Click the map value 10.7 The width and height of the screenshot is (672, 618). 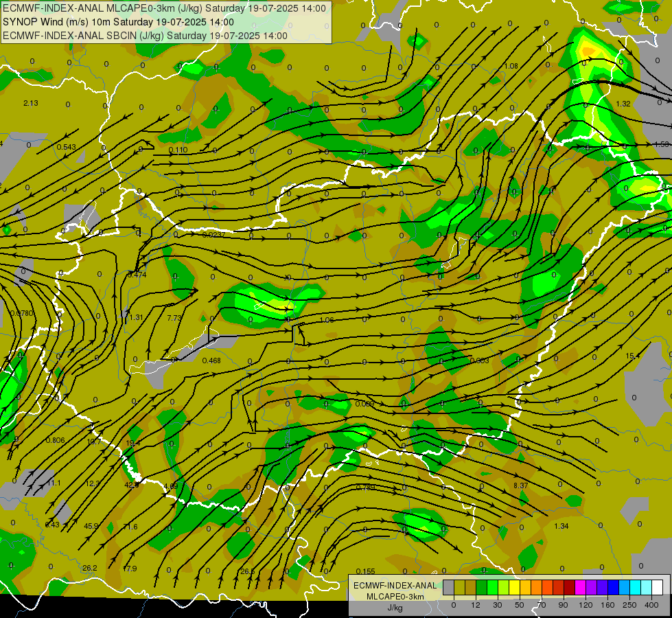(94, 442)
